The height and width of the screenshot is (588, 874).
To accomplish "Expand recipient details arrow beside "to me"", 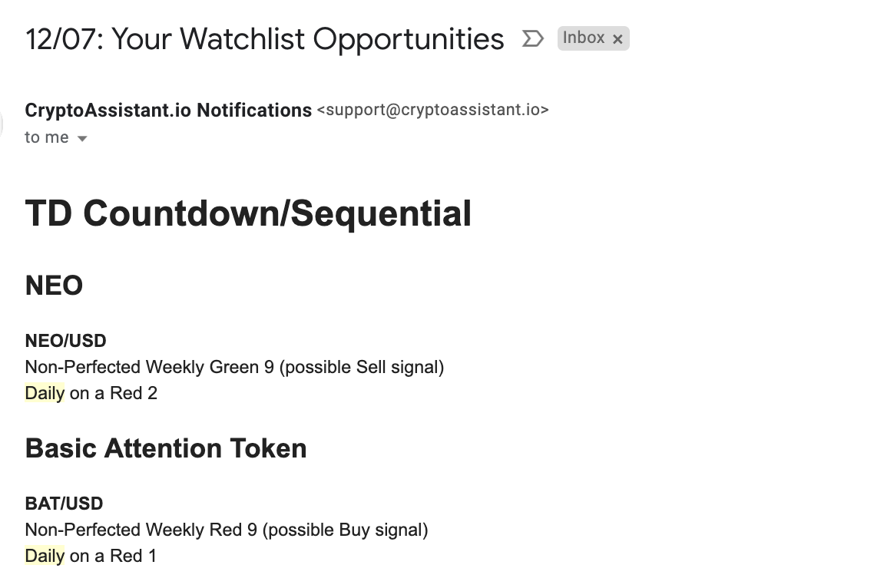I will [82, 139].
